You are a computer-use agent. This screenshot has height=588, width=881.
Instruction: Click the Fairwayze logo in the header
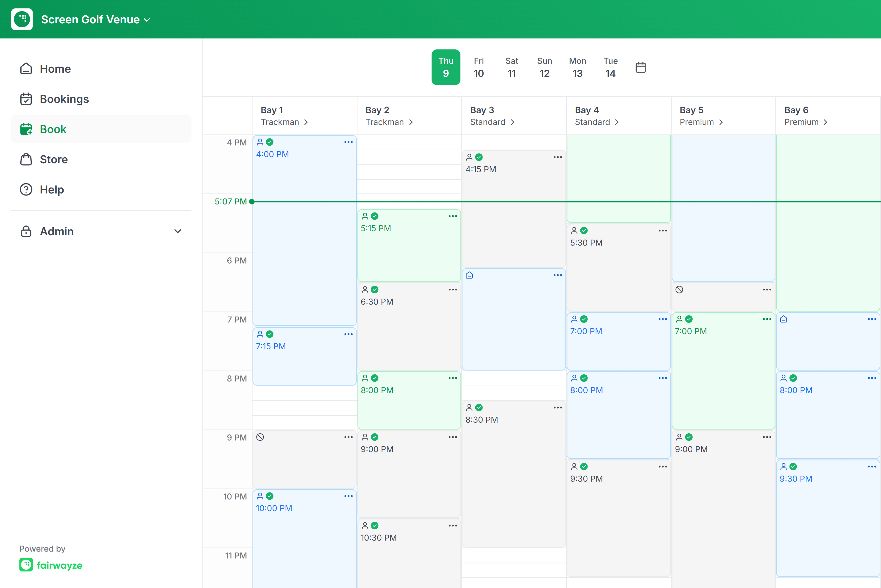pyautogui.click(x=22, y=19)
